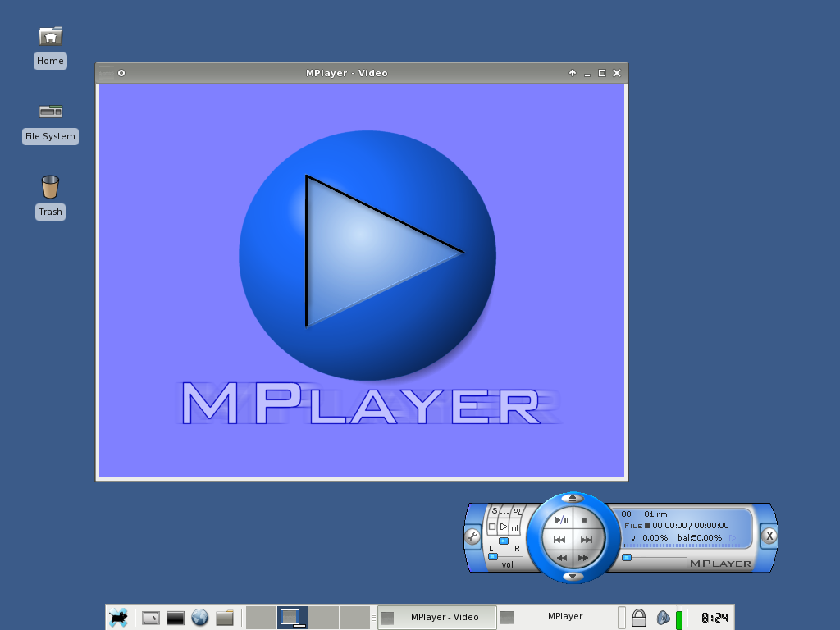The height and width of the screenshot is (630, 840).
Task: Rewind using the double-left arrow button
Action: (x=561, y=558)
